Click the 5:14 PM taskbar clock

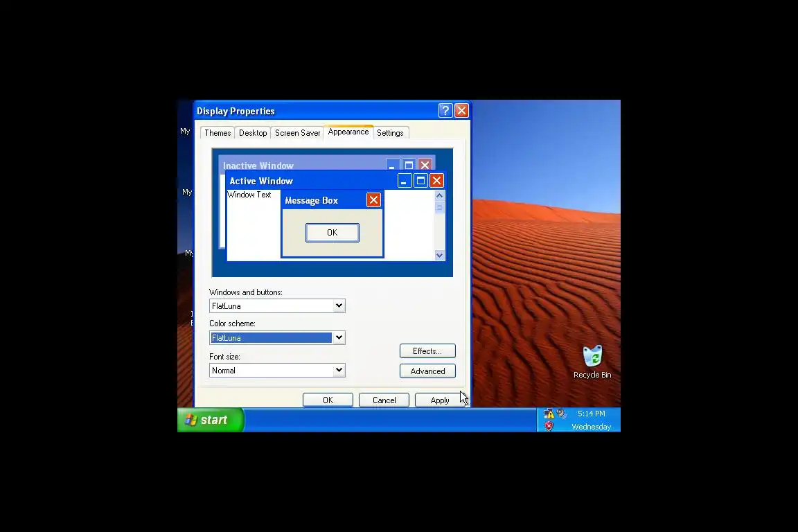(592, 414)
